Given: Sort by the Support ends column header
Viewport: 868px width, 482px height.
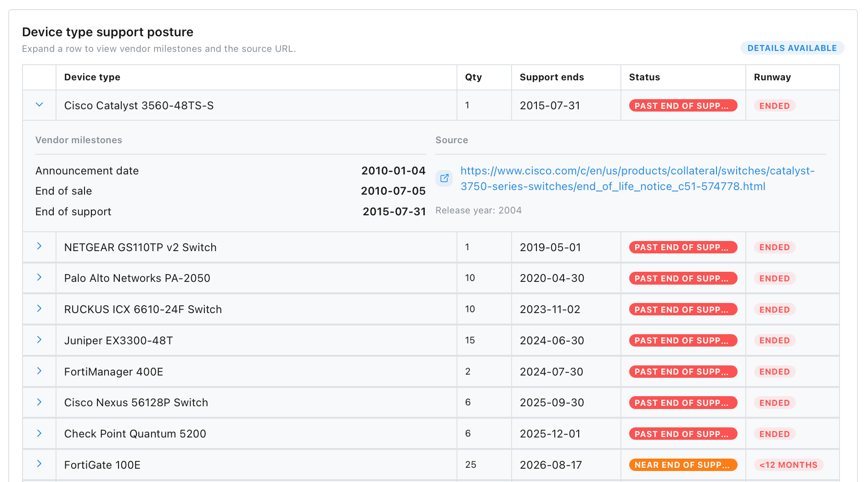Looking at the screenshot, I should [551, 77].
